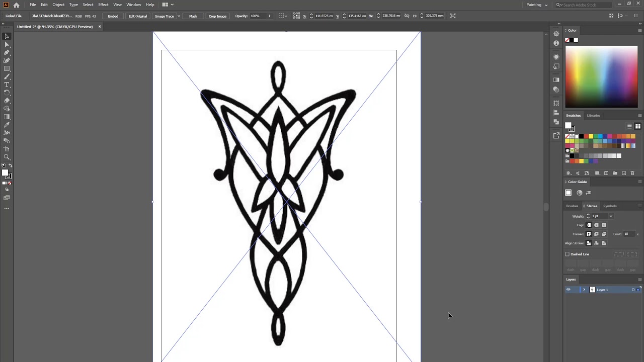Select the Paintbrush tool
644x362 pixels.
point(7,77)
